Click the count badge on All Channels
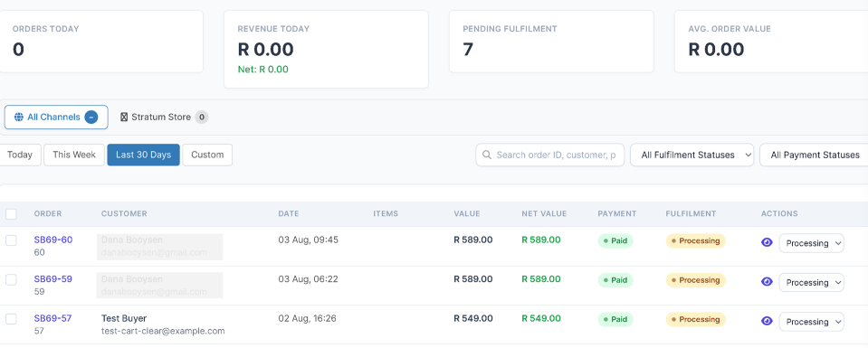The image size is (868, 348). click(91, 118)
